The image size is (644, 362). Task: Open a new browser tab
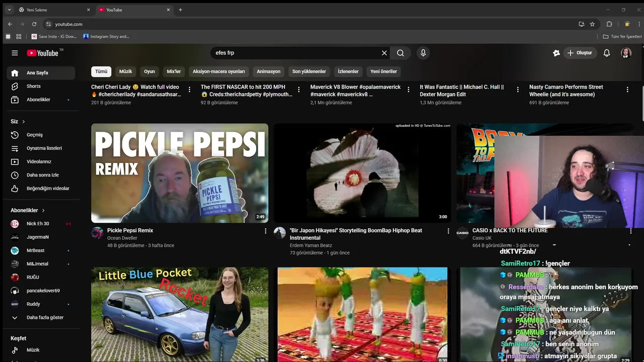tap(180, 10)
